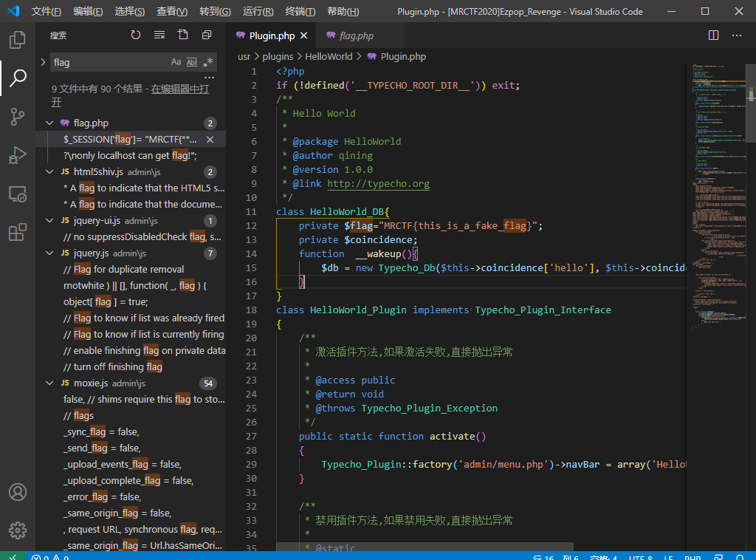Open the 文件(F) menu
Viewport: 756px width, 560px height.
click(x=47, y=11)
